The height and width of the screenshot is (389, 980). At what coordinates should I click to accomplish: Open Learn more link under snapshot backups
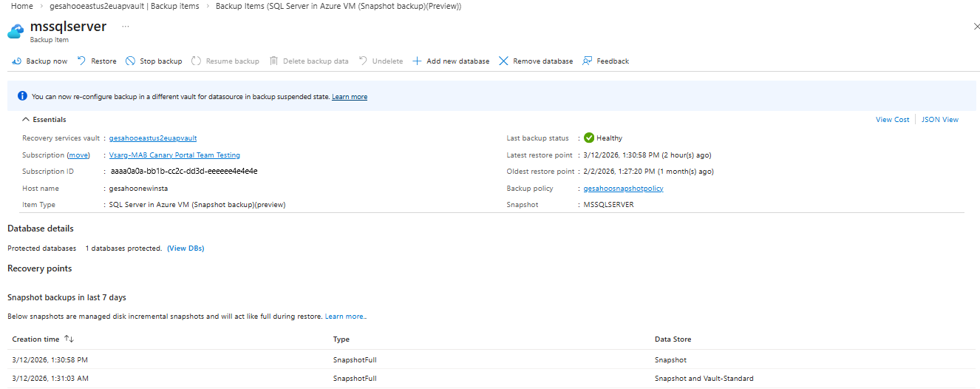344,317
